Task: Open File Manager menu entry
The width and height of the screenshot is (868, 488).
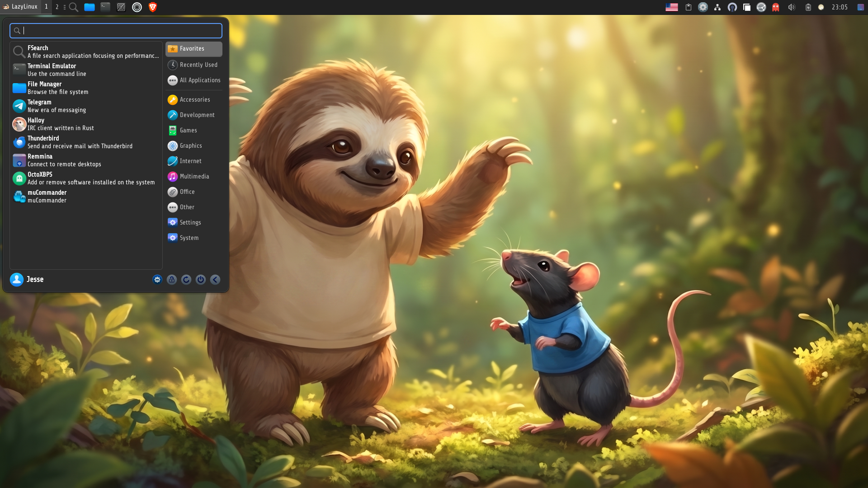Action: tap(86, 88)
